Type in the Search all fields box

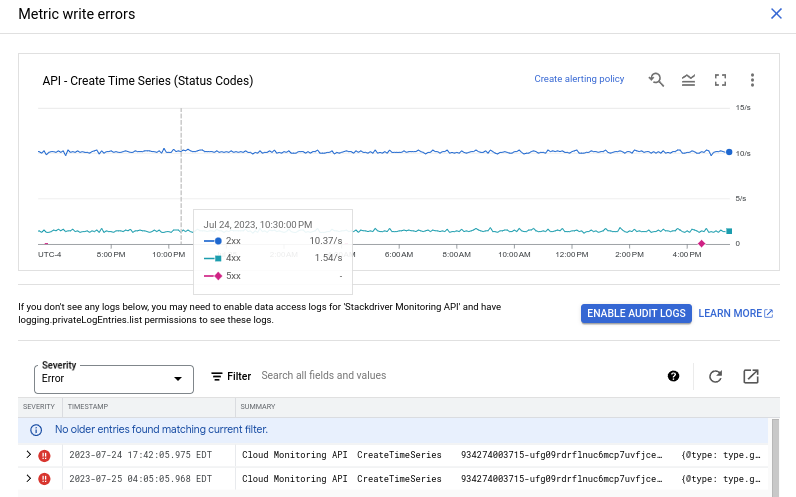click(x=450, y=376)
